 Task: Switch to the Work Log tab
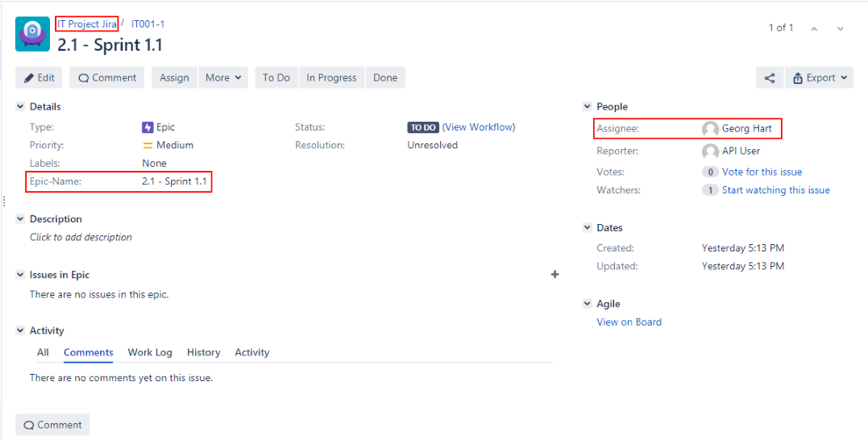point(150,353)
